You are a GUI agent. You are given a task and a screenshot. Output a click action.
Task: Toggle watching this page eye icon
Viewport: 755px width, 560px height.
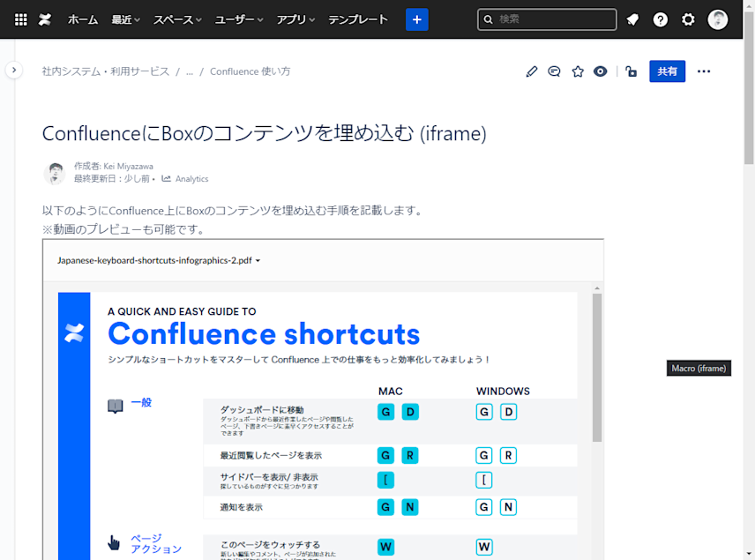point(600,71)
